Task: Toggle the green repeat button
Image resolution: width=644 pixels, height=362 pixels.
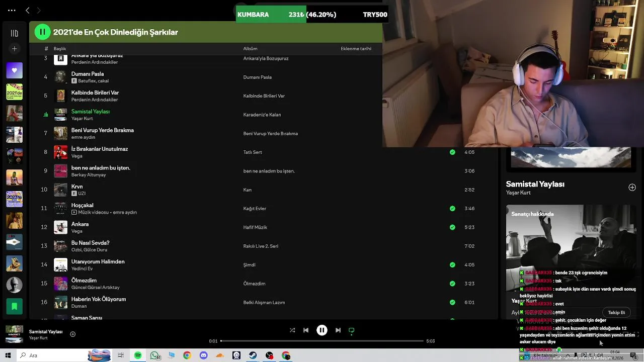Action: (x=352, y=330)
